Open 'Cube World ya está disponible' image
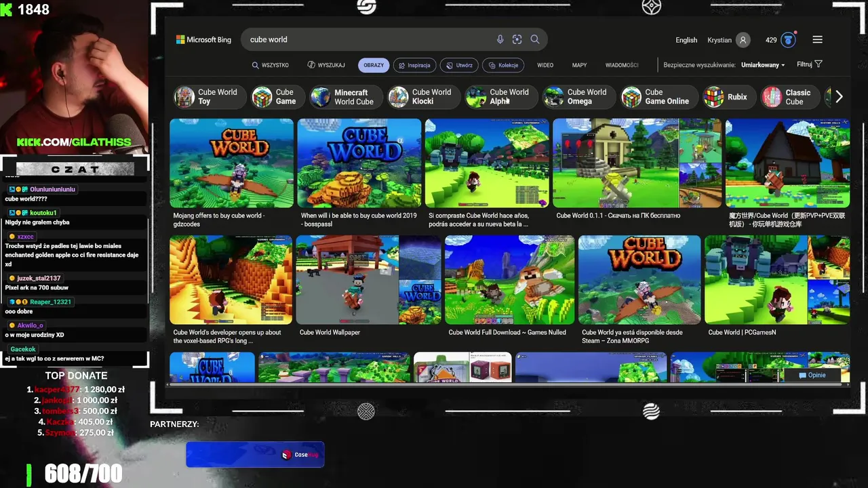The image size is (868, 488). click(639, 280)
